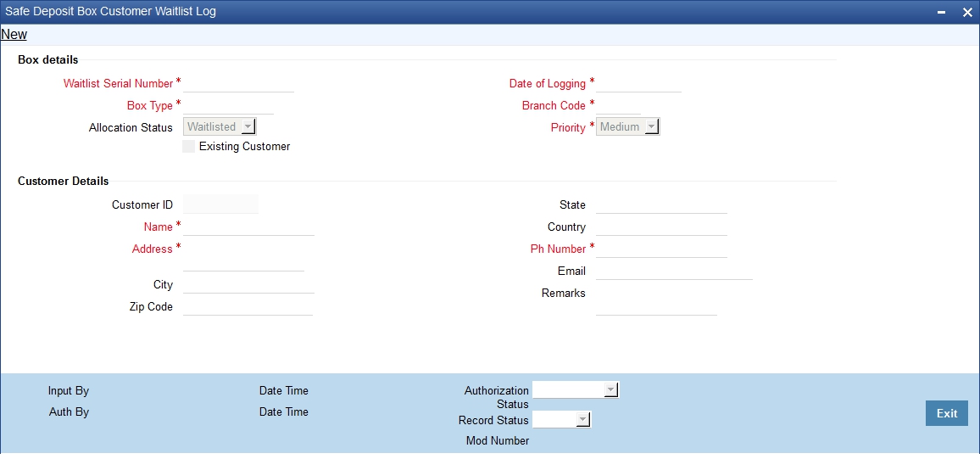Click the New toolbar link
980x459 pixels.
pos(14,35)
